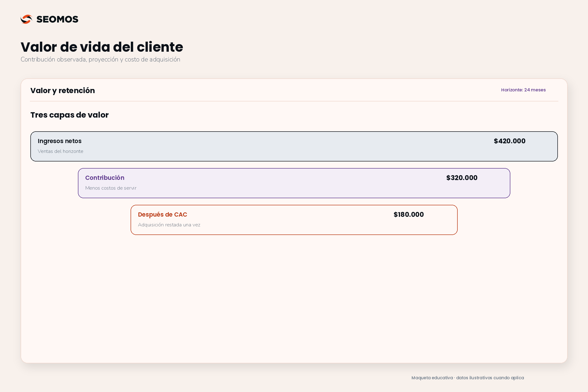The image size is (588, 392).
Task: Click the 'Menos costos de servir' caption
Action: pos(111,188)
